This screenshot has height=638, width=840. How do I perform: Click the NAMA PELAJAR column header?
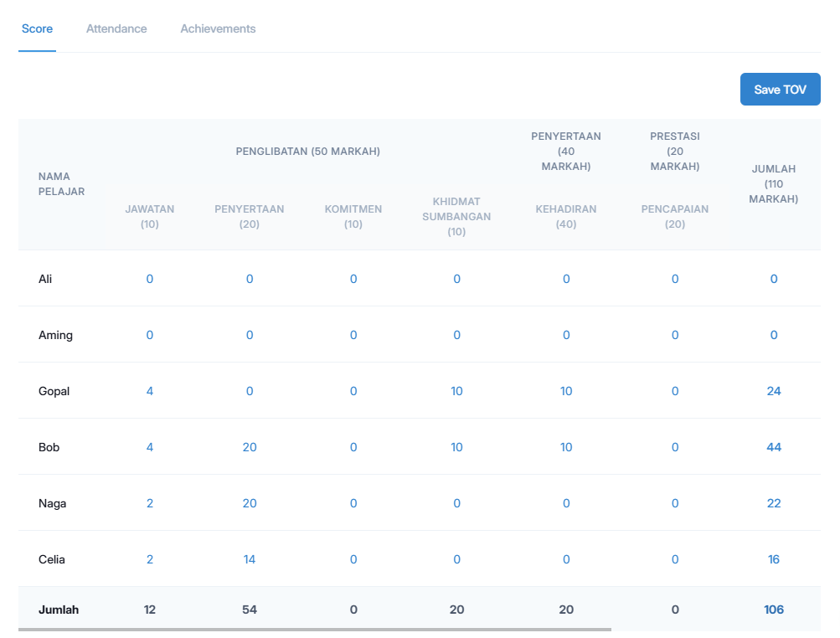click(x=63, y=184)
